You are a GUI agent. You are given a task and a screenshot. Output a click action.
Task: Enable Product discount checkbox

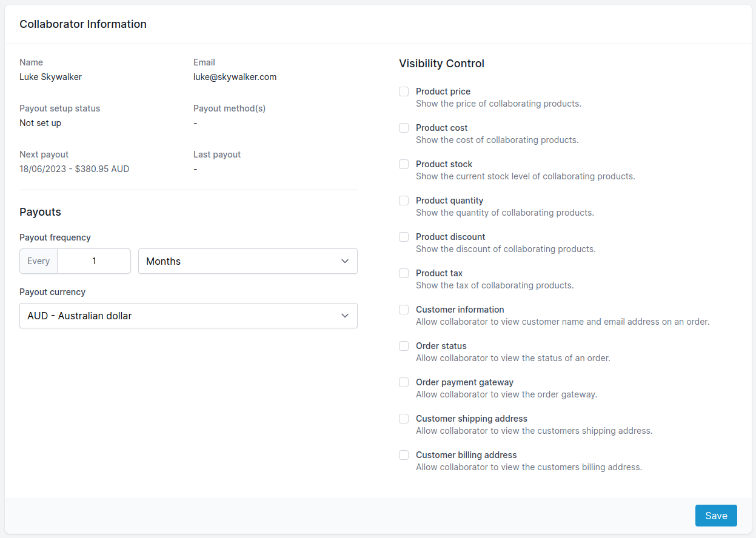[404, 237]
